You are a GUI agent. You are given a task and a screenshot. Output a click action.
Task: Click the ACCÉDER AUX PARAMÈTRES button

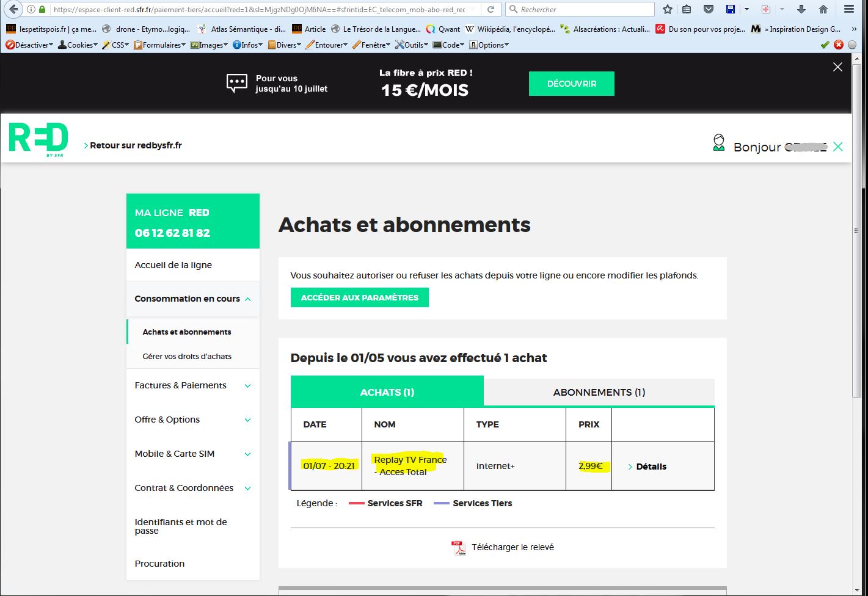[x=360, y=297]
